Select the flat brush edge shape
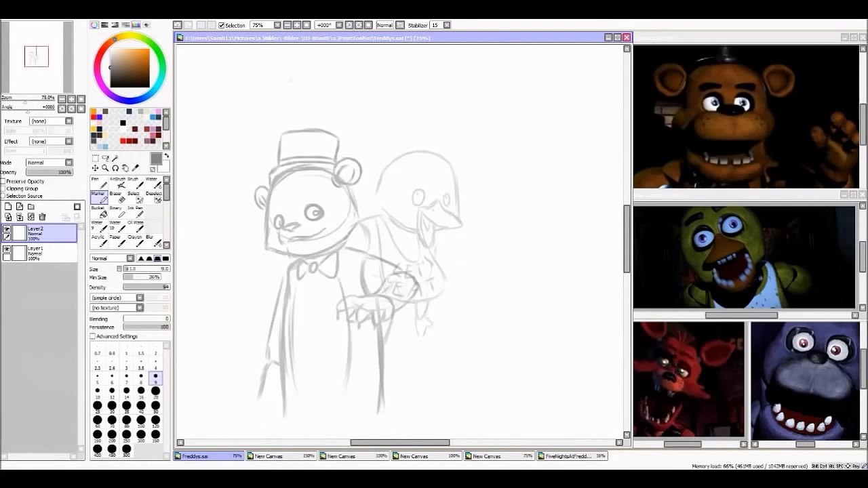Image resolution: width=868 pixels, height=488 pixels. [x=166, y=258]
